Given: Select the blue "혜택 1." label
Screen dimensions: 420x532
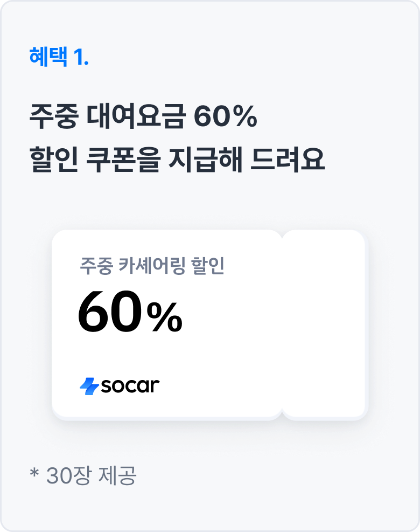Looking at the screenshot, I should (x=59, y=57).
